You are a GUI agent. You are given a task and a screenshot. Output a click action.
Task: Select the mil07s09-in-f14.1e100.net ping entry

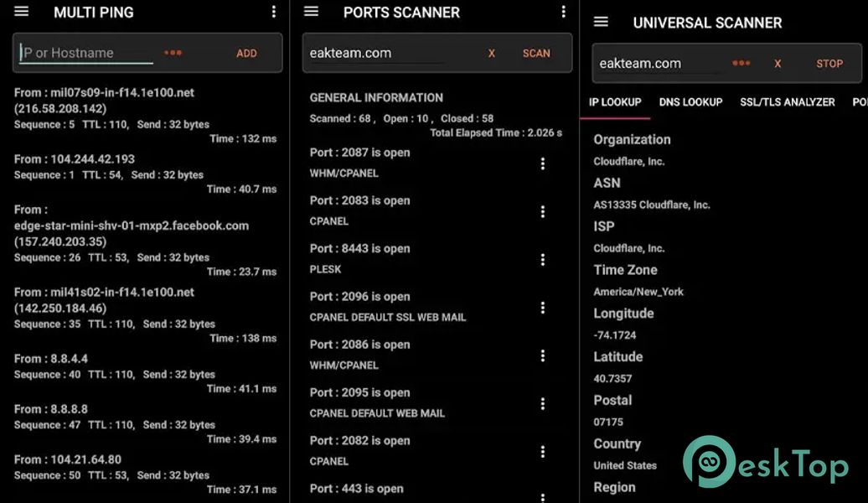coord(145,115)
